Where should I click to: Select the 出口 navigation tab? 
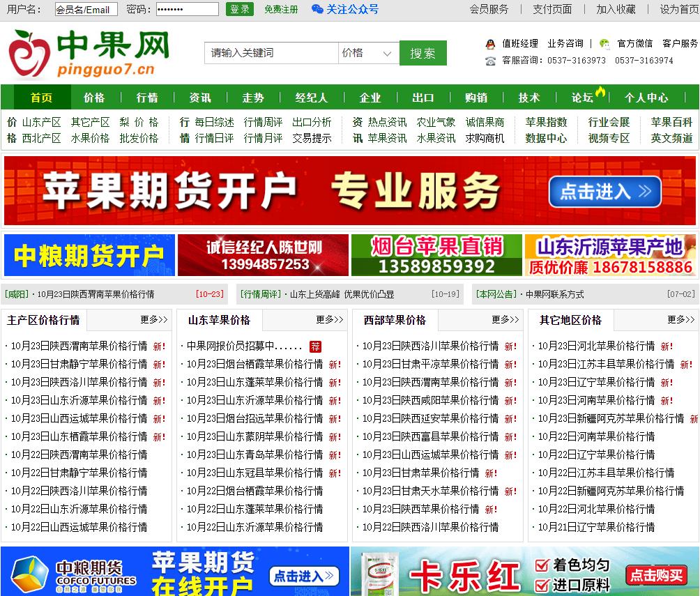pos(423,98)
